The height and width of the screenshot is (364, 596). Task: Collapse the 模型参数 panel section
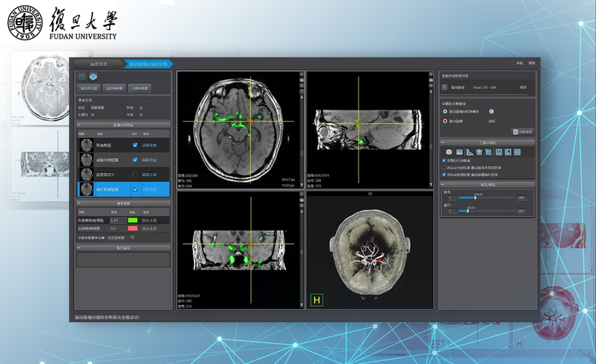79,203
